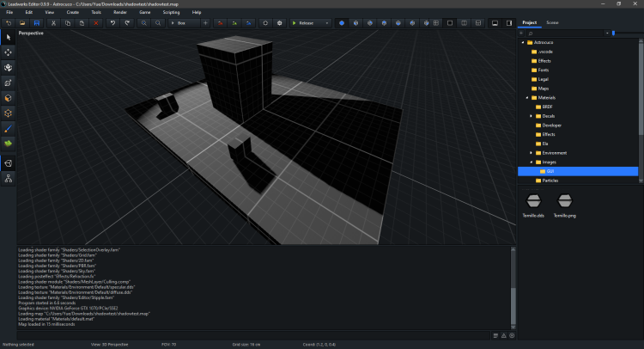
Task: Select the paintbrush tool in sidebar
Action: pos(9,126)
